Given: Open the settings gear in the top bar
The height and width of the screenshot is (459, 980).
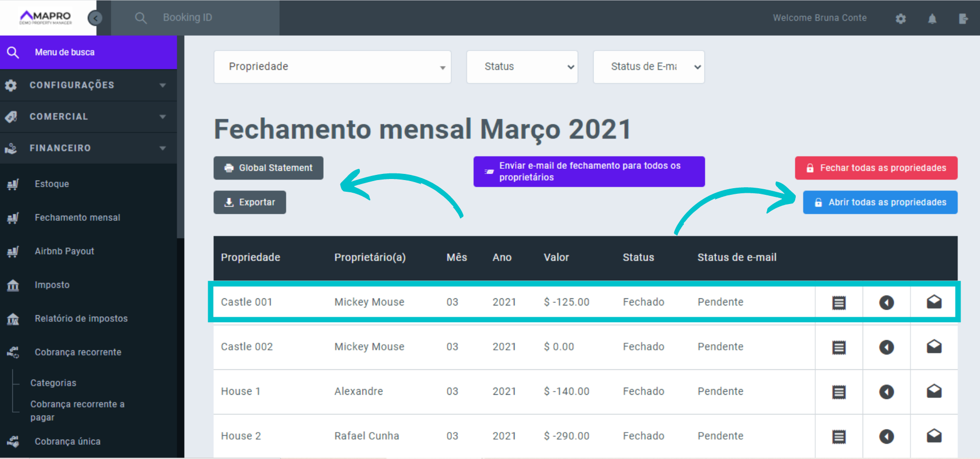Looking at the screenshot, I should click(900, 18).
